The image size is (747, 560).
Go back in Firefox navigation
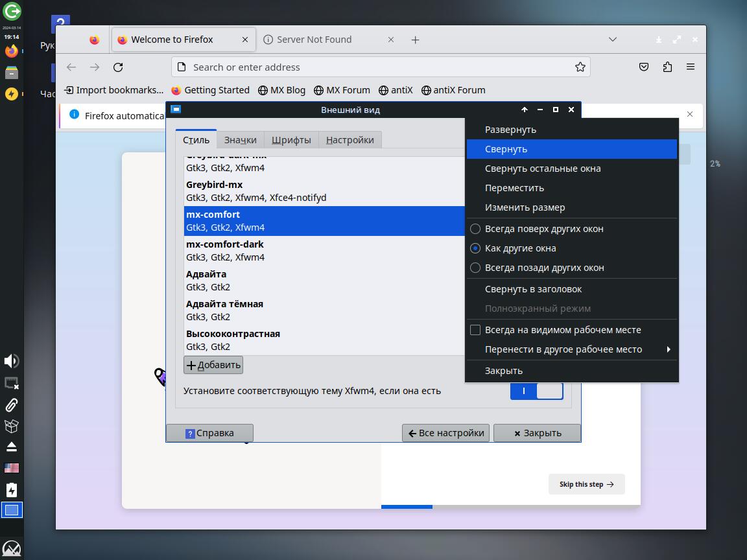(x=71, y=67)
